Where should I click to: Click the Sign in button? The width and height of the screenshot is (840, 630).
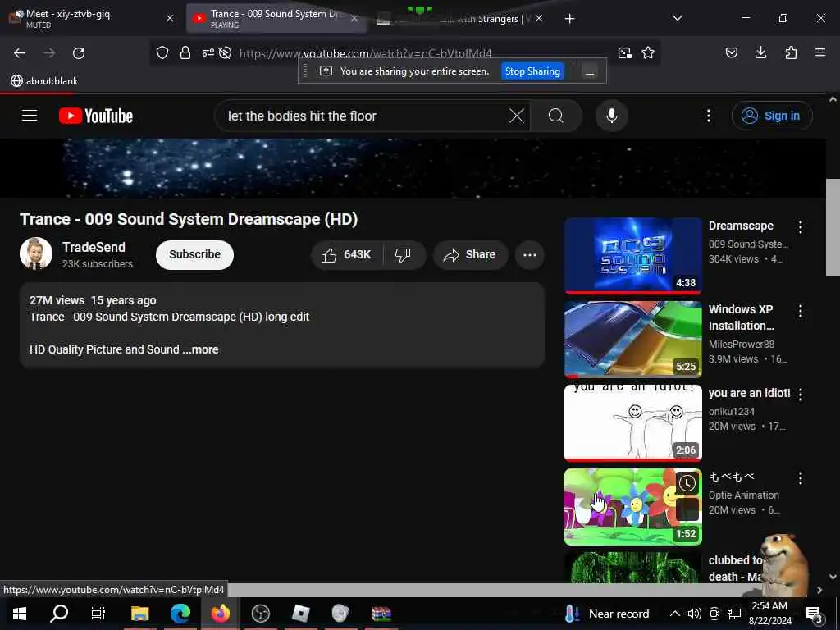[772, 116]
